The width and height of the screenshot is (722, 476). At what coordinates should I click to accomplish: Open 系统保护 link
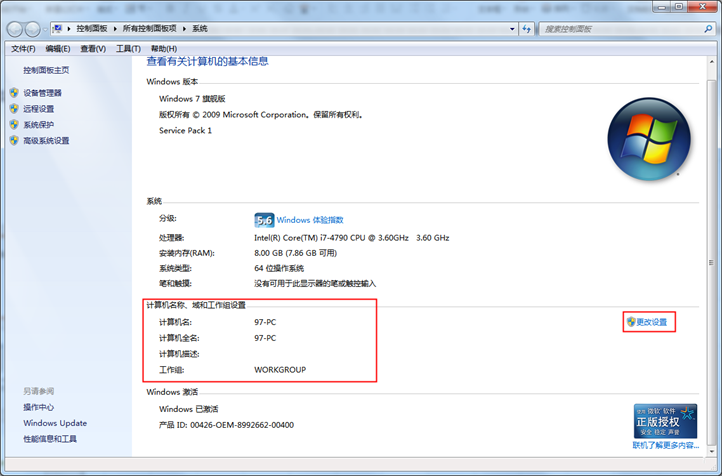click(39, 125)
